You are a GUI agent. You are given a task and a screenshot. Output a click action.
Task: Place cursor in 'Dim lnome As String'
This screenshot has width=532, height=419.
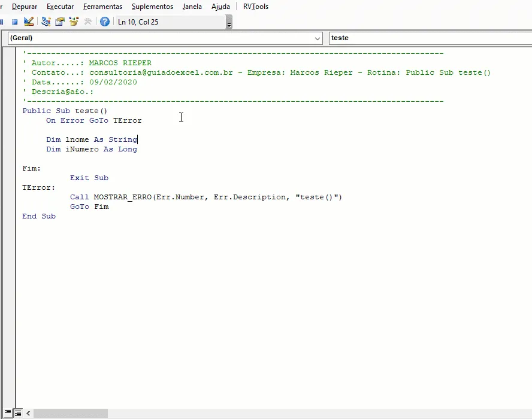[x=92, y=139]
